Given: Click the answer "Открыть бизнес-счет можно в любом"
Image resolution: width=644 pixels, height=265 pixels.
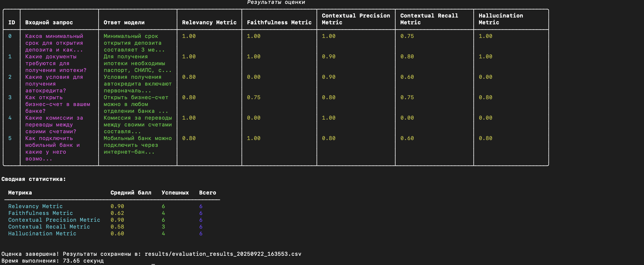Looking at the screenshot, I should point(136,101).
